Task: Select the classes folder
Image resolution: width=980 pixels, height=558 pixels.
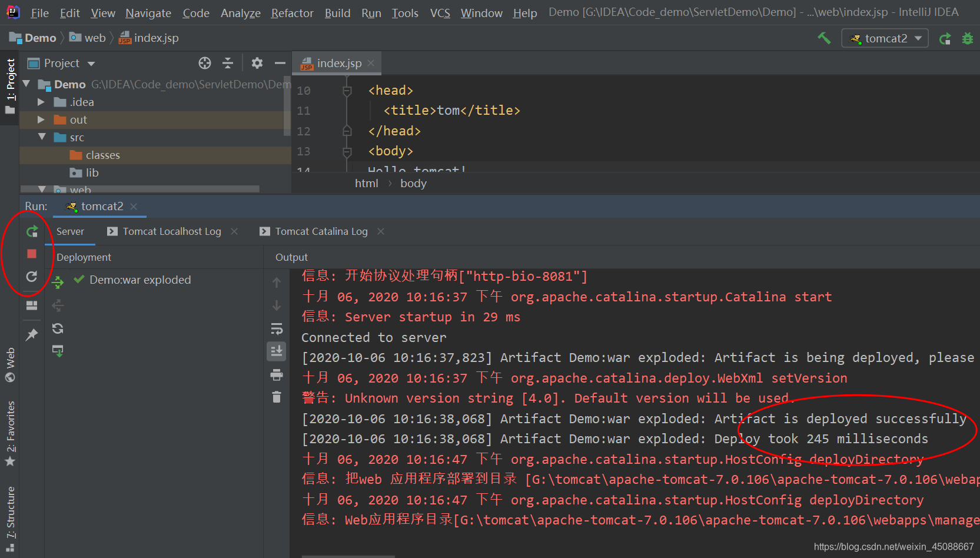Action: (102, 155)
